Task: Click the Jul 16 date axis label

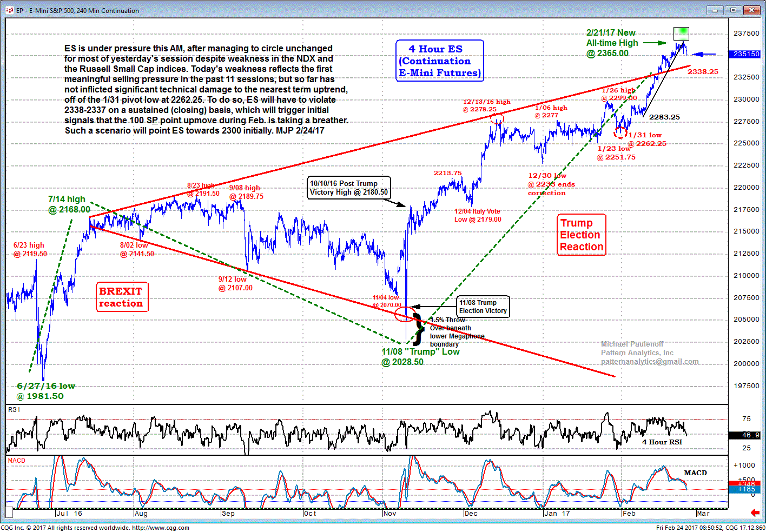Action: pyautogui.click(x=69, y=513)
